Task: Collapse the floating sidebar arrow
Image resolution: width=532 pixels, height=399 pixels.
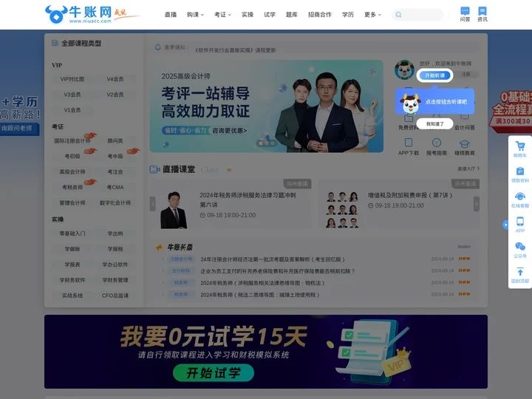Action: point(505,225)
